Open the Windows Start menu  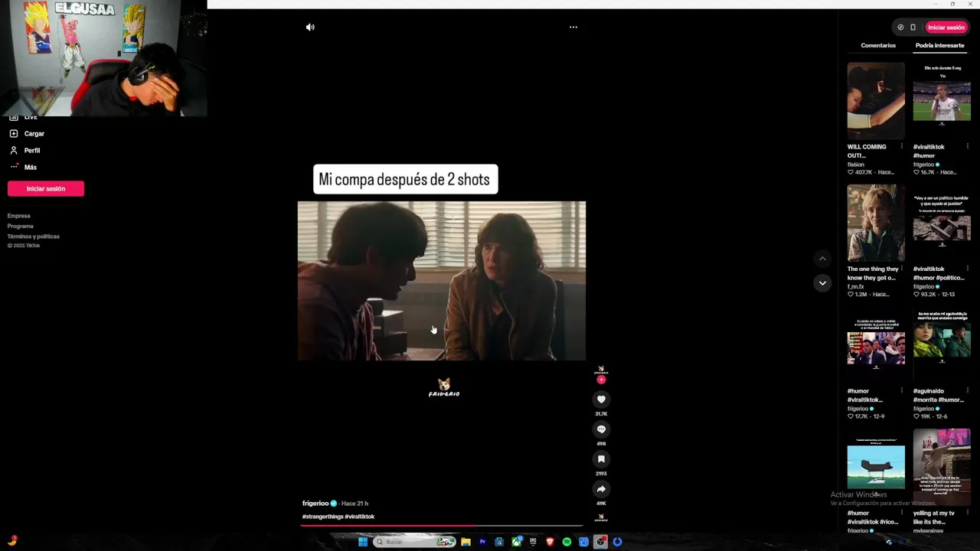click(363, 542)
